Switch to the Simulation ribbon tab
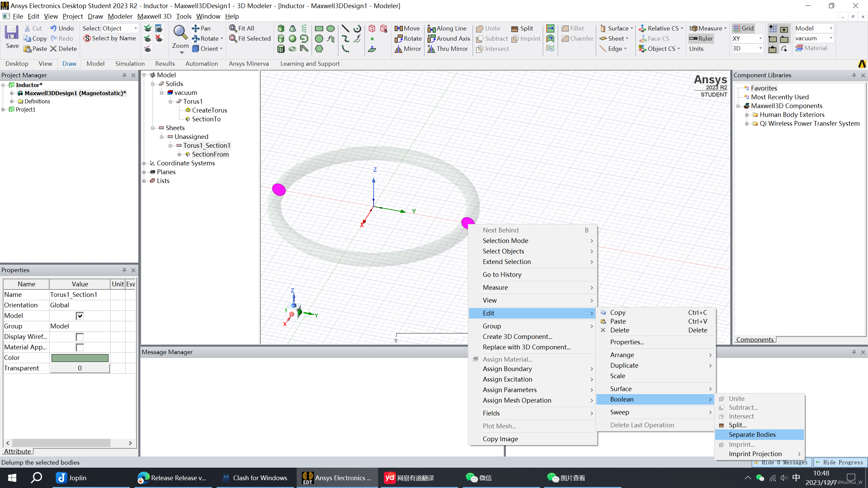The image size is (868, 488). pos(130,64)
